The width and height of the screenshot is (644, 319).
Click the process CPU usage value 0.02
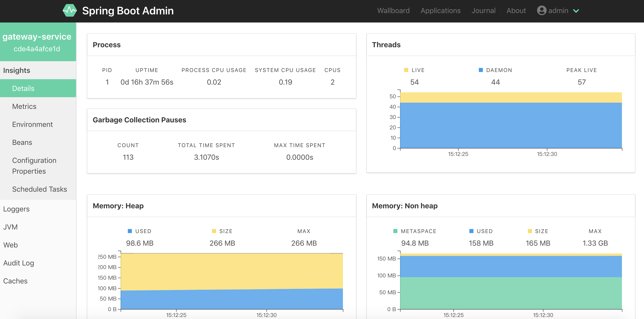(214, 82)
